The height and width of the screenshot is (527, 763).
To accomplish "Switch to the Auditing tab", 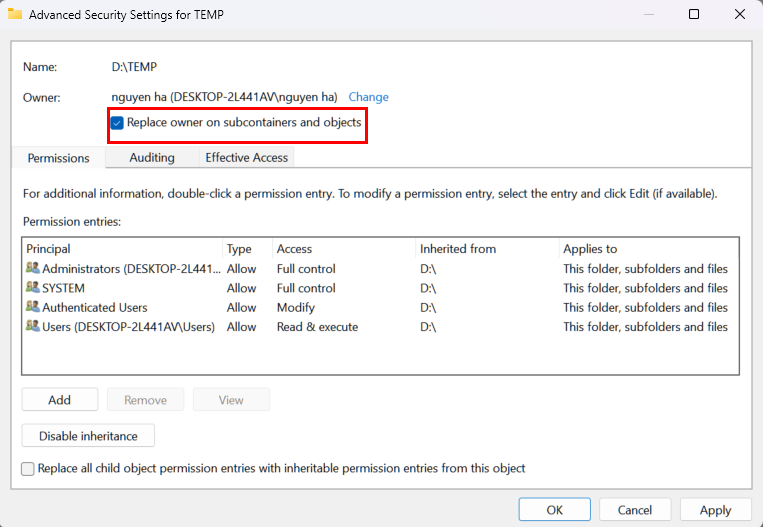I will coord(152,158).
